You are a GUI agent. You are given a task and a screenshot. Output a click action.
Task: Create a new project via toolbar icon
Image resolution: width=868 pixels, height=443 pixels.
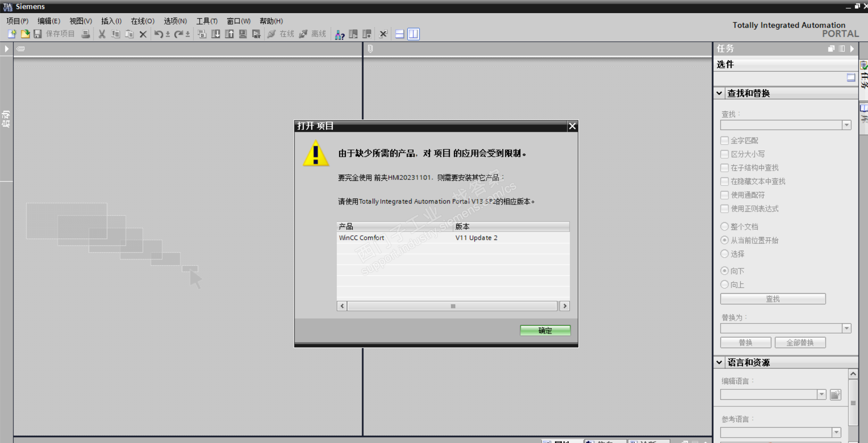point(12,34)
